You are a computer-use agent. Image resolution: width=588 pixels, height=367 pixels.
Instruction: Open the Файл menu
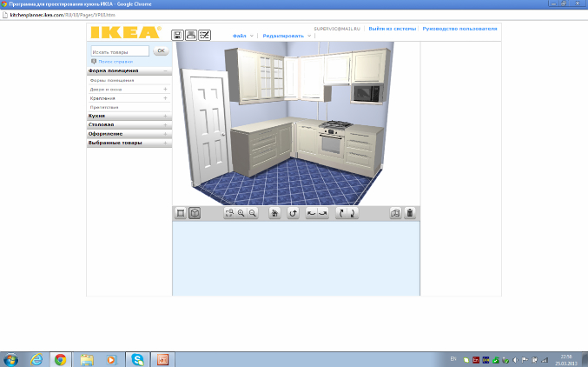point(241,36)
